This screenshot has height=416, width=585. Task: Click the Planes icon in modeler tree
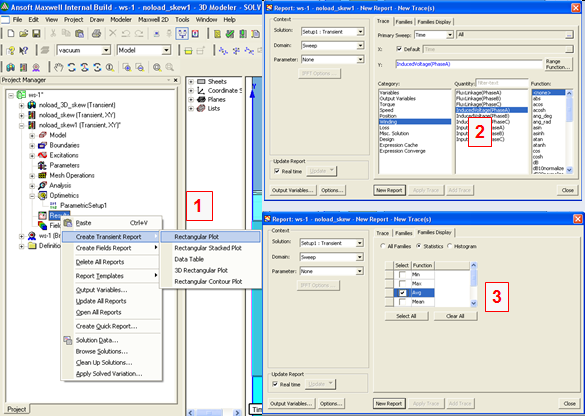click(x=201, y=99)
